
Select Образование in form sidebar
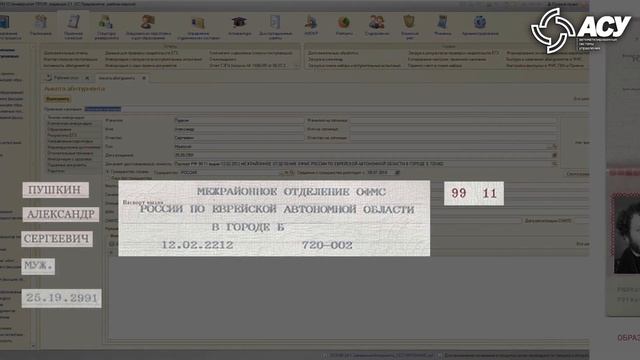[60, 129]
